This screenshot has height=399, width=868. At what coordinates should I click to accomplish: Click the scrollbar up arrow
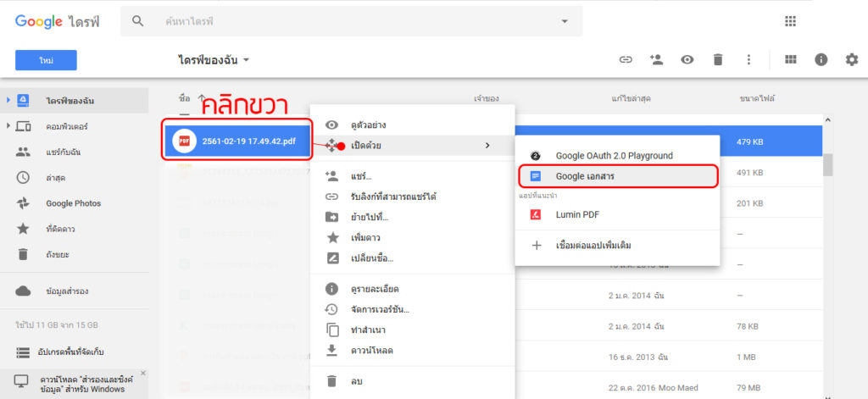[827, 119]
